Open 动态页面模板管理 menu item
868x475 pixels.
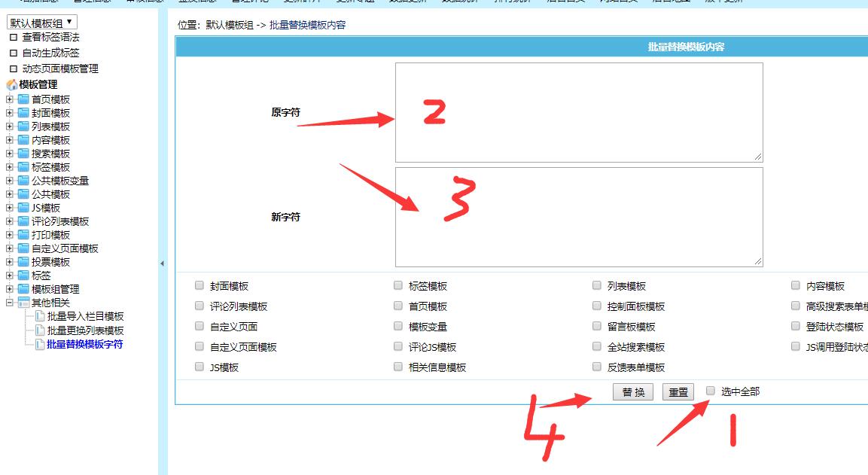60,69
